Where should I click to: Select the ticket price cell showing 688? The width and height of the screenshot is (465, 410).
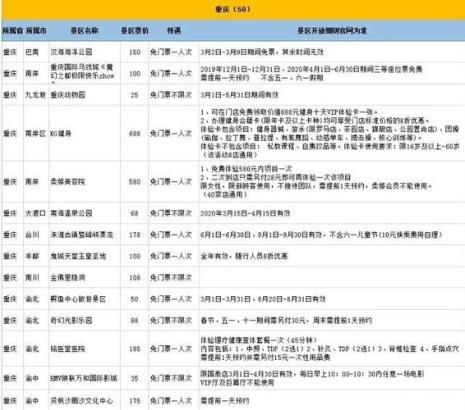coord(134,133)
